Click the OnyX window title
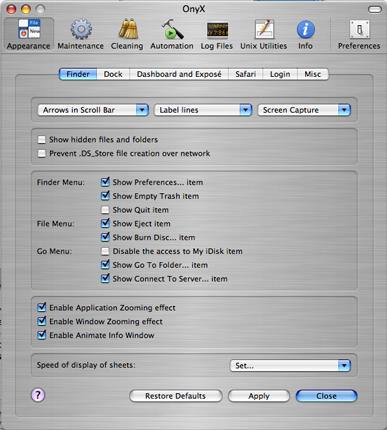Screen dimensions: 387x430 [x=194, y=9]
